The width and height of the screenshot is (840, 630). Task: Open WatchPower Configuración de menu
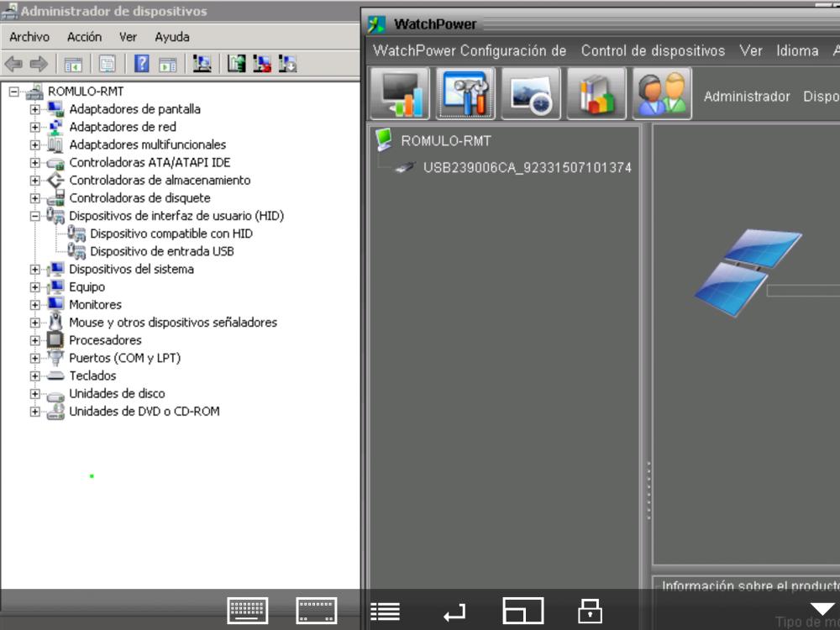click(470, 51)
